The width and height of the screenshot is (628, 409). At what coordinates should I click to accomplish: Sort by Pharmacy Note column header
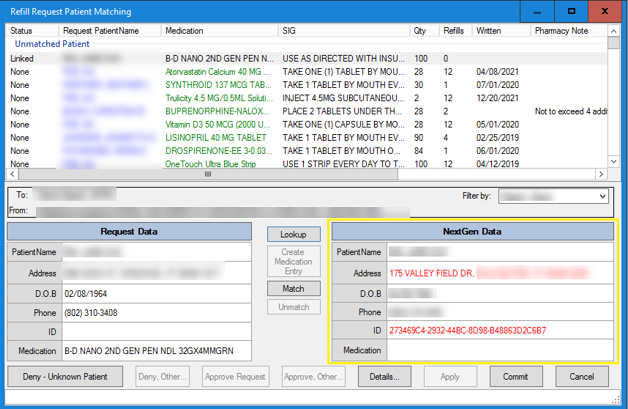click(569, 31)
